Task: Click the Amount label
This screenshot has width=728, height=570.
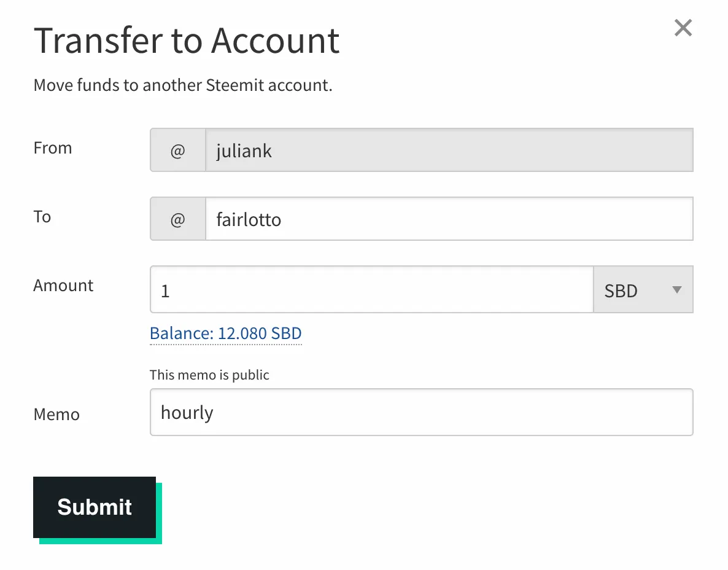Action: (x=63, y=286)
